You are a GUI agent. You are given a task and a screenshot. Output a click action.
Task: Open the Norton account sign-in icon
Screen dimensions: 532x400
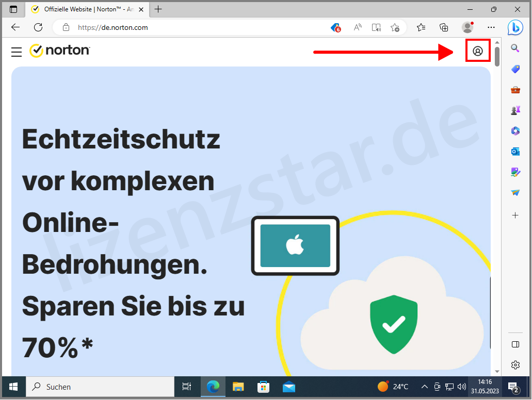pos(478,51)
